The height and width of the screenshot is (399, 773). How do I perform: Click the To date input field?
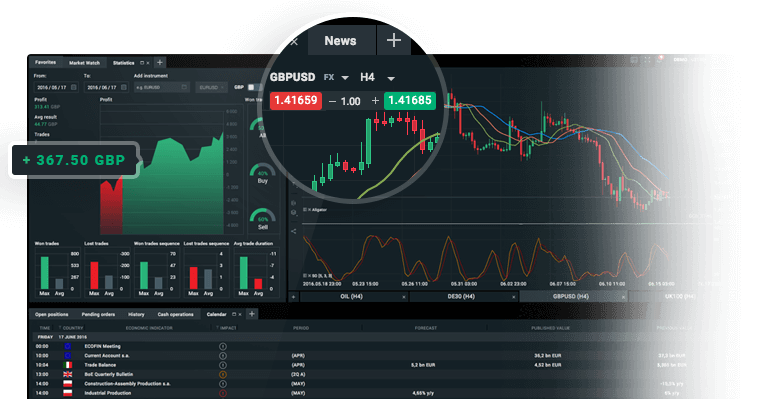[x=106, y=87]
